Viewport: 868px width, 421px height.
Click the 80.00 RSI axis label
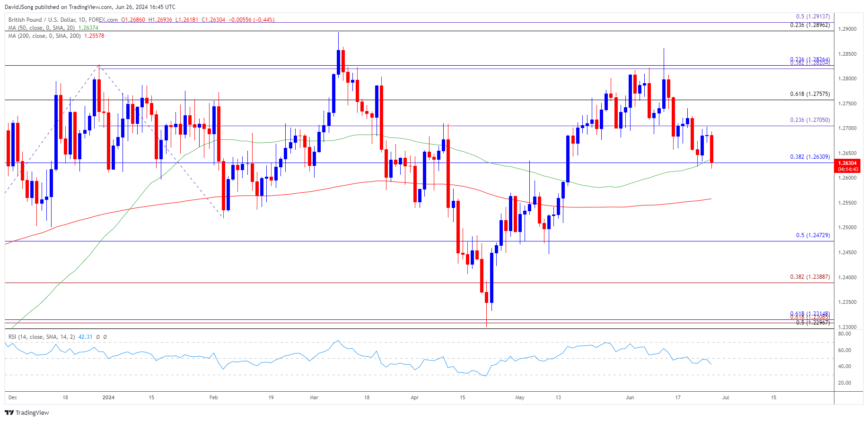pyautogui.click(x=844, y=334)
